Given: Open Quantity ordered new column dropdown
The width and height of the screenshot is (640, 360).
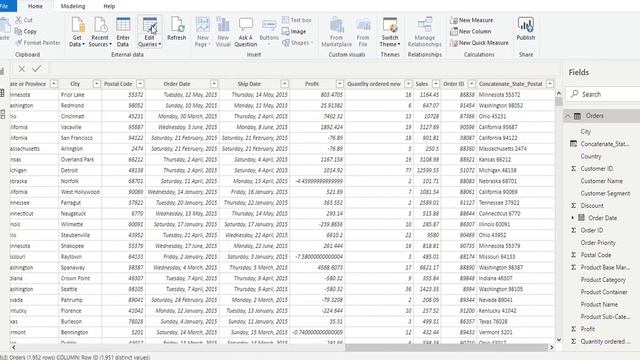Looking at the screenshot, I should coord(408,84).
